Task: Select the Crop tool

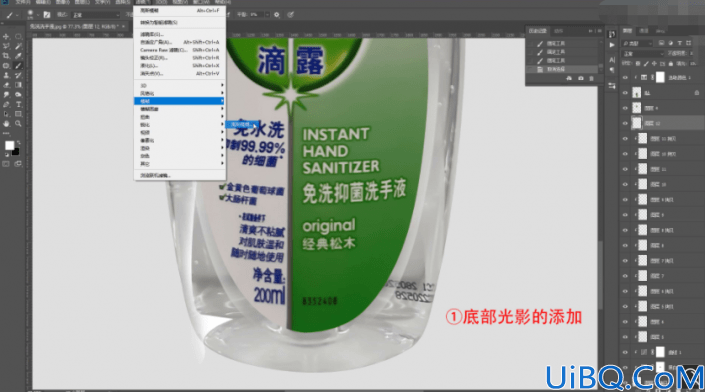Action: 6,56
